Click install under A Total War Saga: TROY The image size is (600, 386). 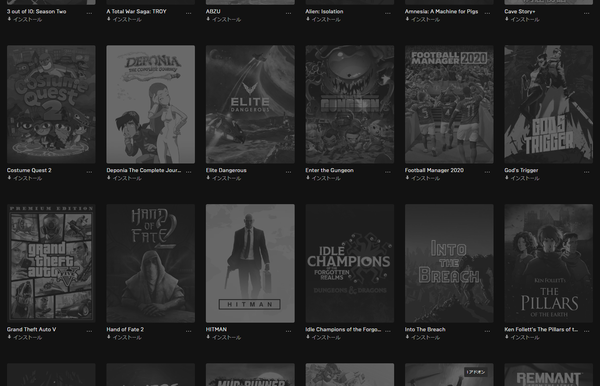[x=124, y=20]
